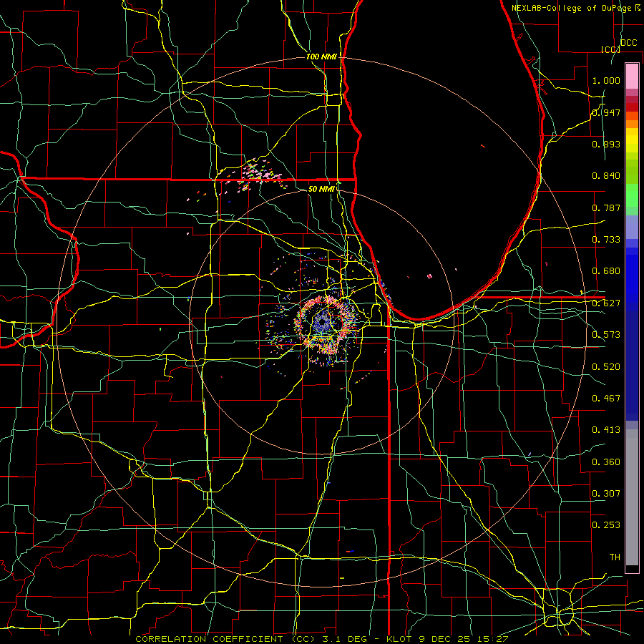Click the 0.680 legend value

click(x=606, y=271)
